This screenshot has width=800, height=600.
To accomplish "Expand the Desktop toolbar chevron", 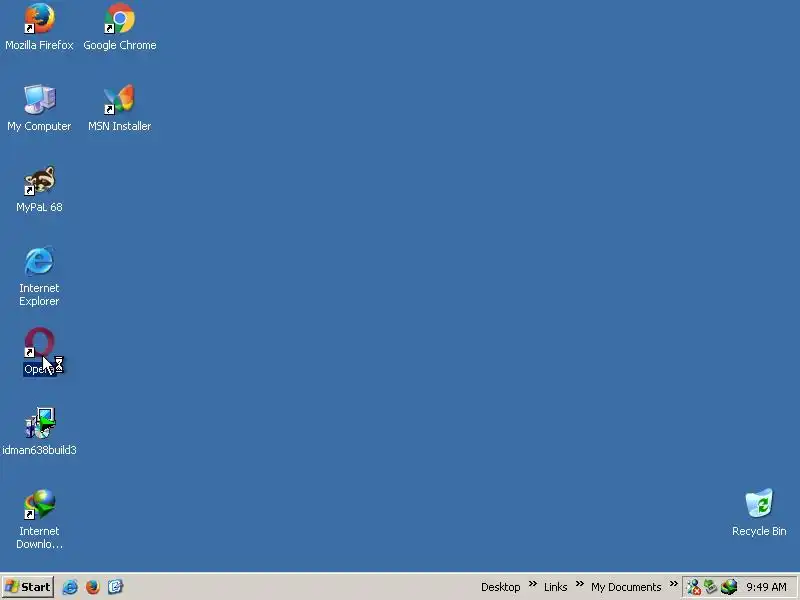I will click(533, 584).
